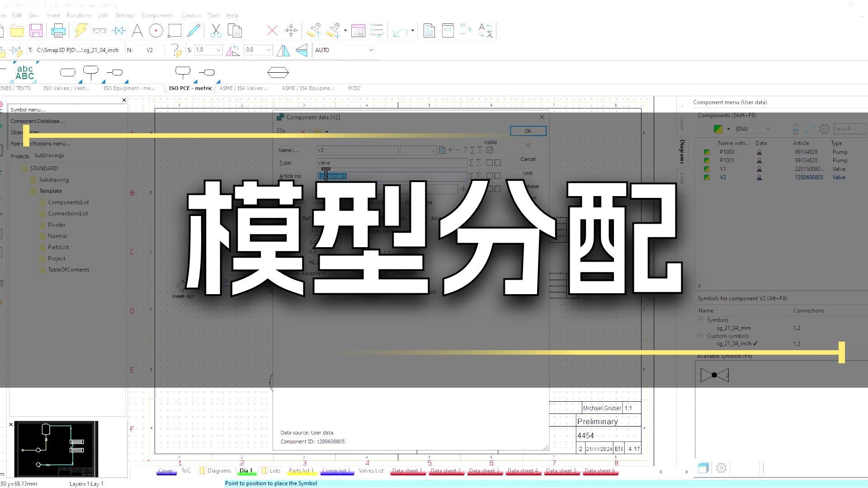Open Component Database... menu entry

[38, 121]
